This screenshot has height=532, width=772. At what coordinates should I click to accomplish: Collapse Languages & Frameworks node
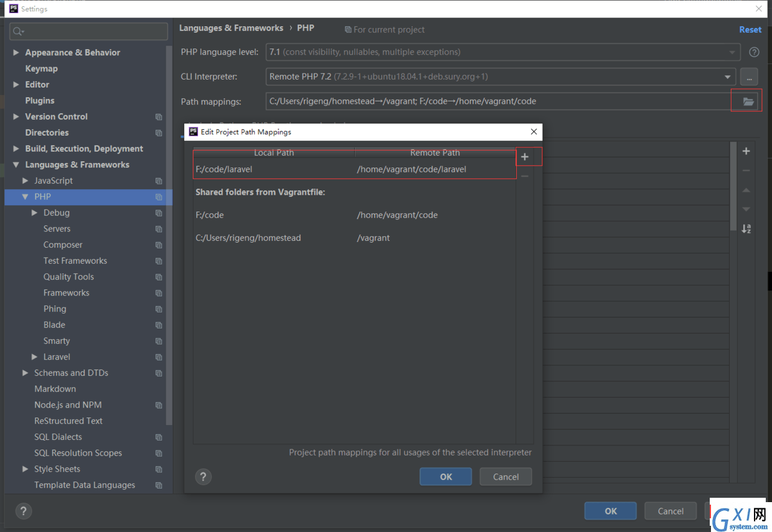[16, 165]
